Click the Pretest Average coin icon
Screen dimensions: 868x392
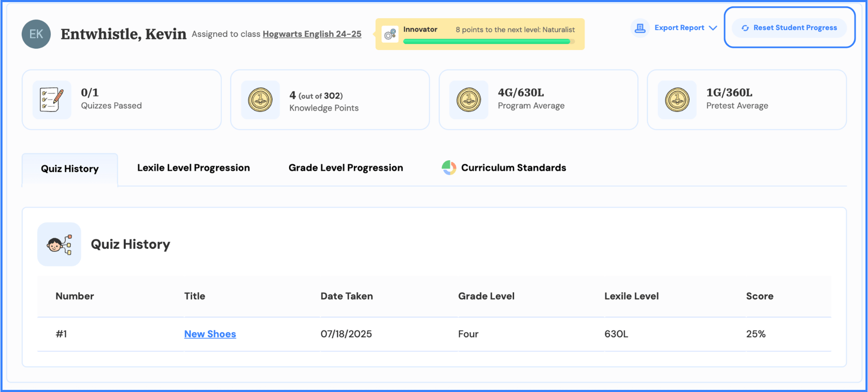tap(677, 100)
